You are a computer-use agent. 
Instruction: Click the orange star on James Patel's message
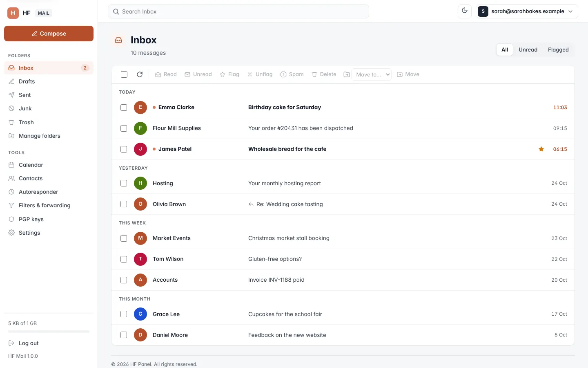pos(541,149)
